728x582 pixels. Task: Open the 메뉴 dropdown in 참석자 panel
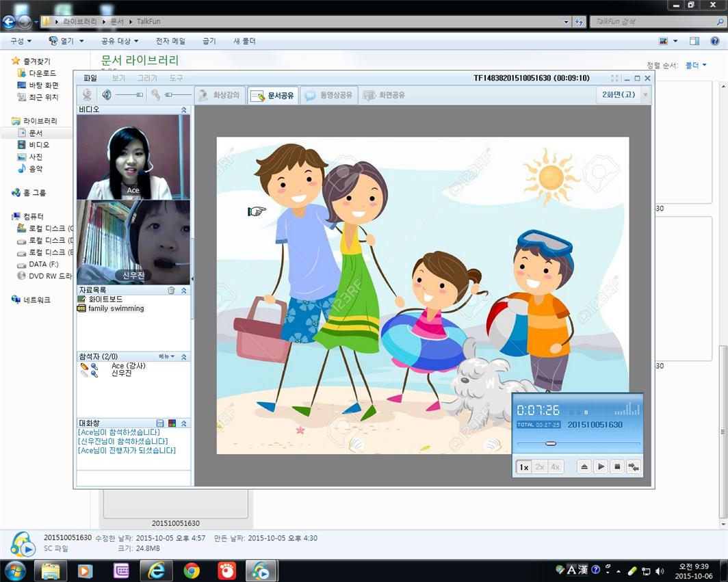[167, 356]
